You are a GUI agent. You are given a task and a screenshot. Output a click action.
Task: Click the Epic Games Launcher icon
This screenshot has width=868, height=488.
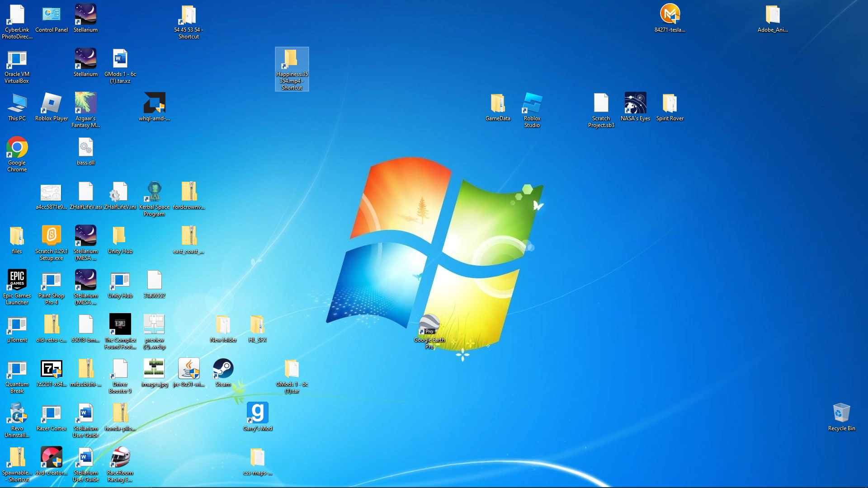tap(17, 281)
